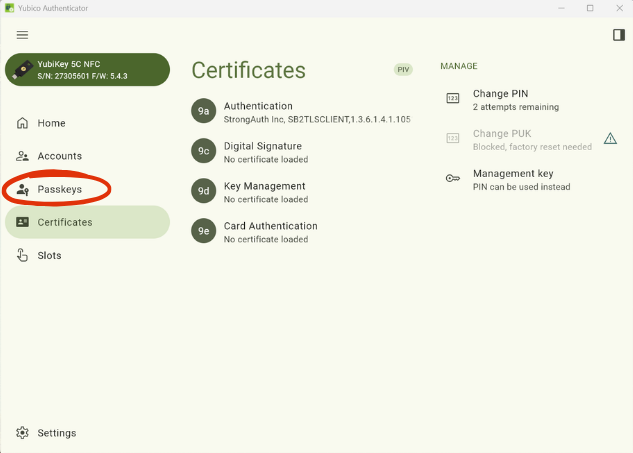633x453 pixels.
Task: Click '2 attempts remaining' text
Action: click(516, 107)
